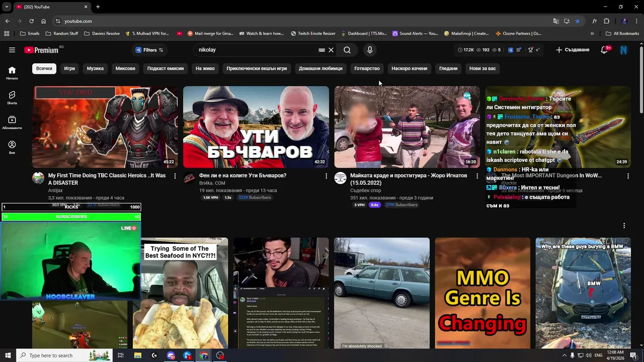644x362 pixels.
Task: Open more options for Most IMPORTANT Dungeon video
Action: (628, 176)
